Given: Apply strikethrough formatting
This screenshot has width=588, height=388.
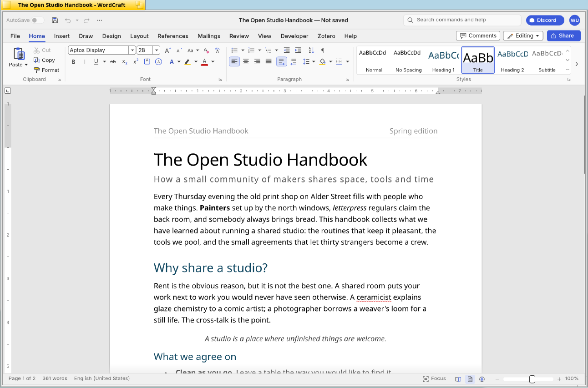Looking at the screenshot, I should [113, 62].
